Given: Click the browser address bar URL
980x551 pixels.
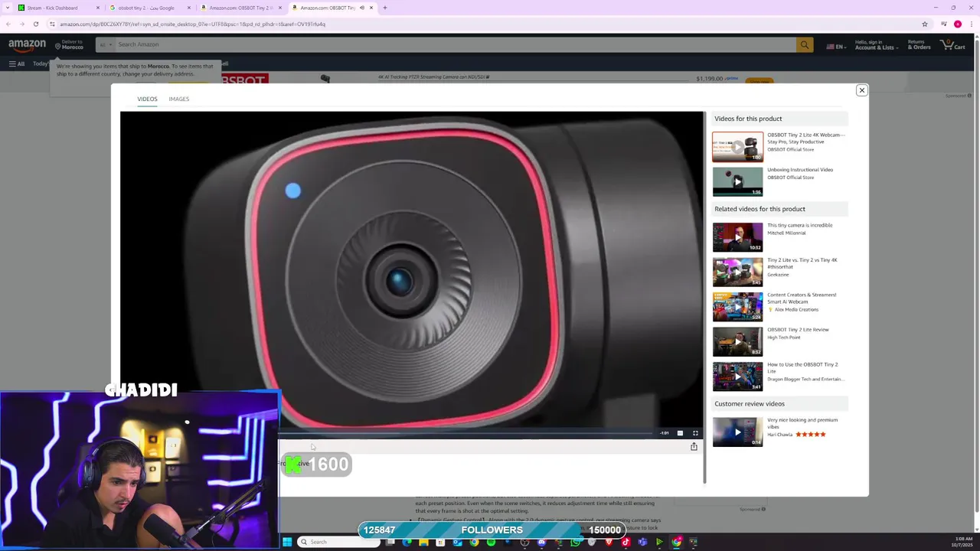Looking at the screenshot, I should coord(192,24).
